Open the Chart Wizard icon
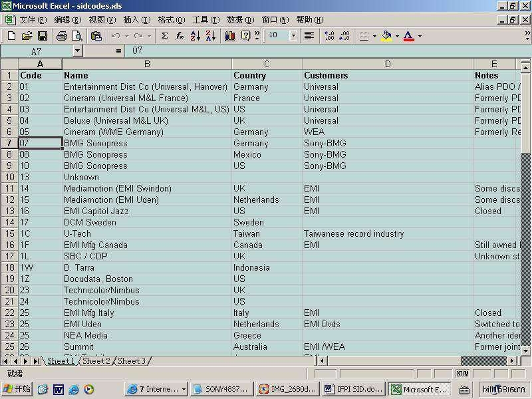The width and height of the screenshot is (532, 399). 230,36
